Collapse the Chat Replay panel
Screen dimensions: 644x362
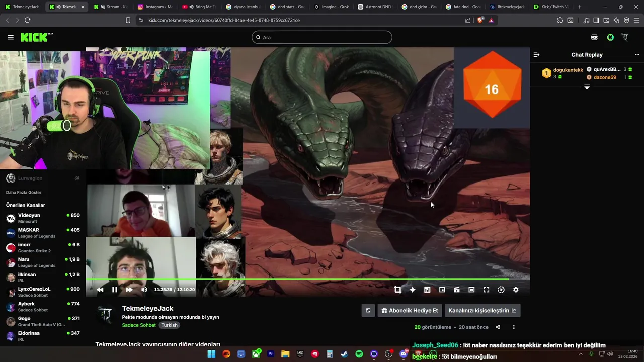[x=536, y=55]
